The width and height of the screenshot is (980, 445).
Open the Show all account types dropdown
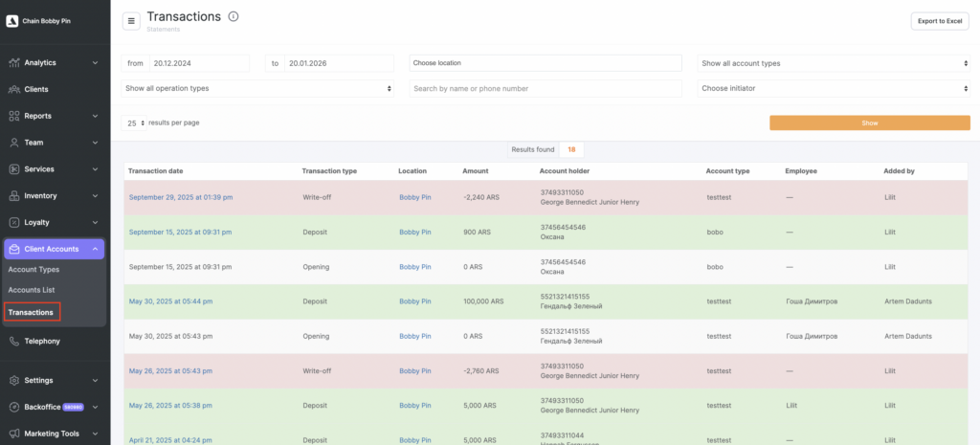834,63
